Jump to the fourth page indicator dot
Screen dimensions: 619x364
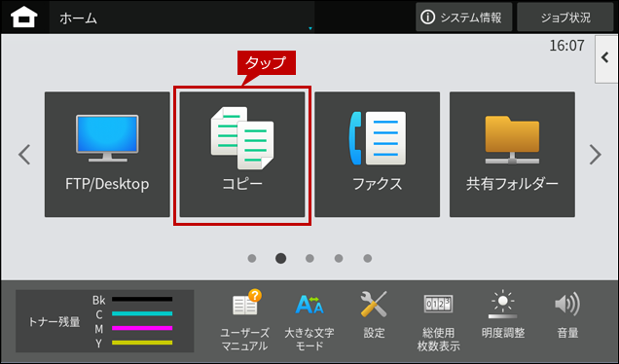(339, 258)
